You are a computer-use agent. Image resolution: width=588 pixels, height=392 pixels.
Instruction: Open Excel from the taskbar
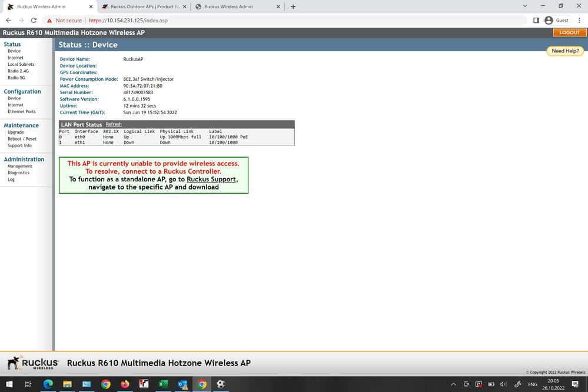pyautogui.click(x=163, y=384)
